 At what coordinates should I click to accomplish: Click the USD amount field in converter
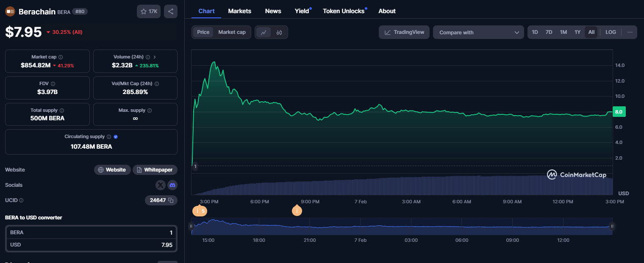tap(91, 245)
